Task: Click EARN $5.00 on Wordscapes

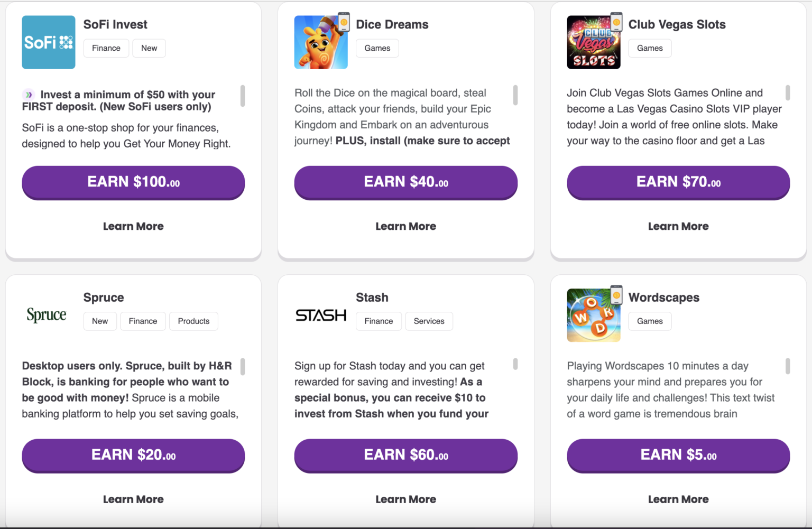Action: [x=678, y=456]
